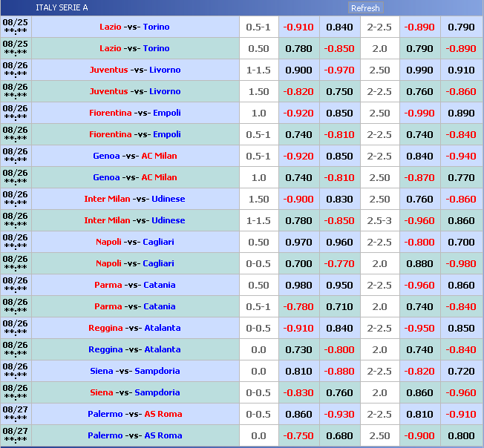Click the ITALY SERIE A league header
The width and height of the screenshot is (484, 448).
tap(62, 8)
